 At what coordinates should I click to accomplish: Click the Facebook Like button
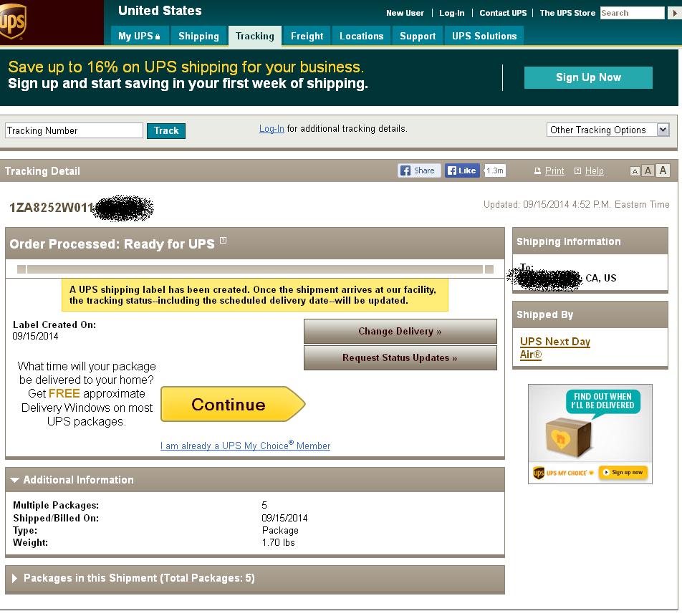click(462, 170)
